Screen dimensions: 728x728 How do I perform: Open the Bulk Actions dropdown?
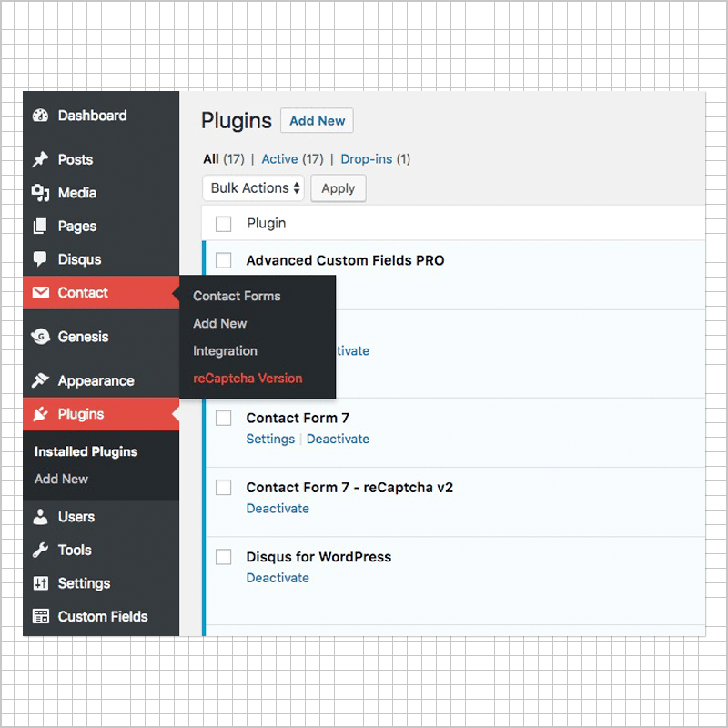pos(253,188)
